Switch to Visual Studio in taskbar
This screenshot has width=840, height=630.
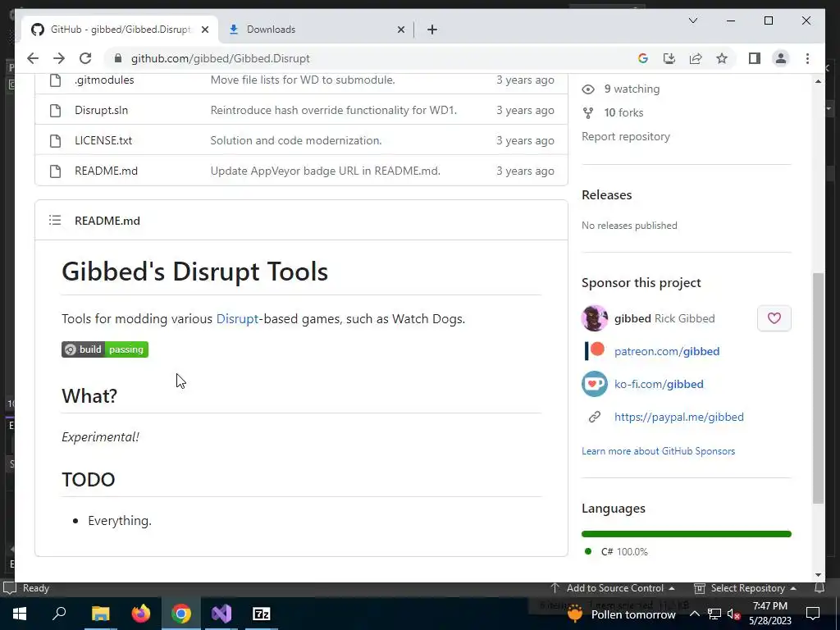(x=221, y=614)
